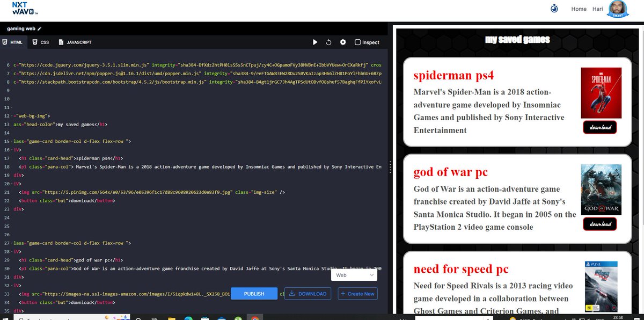Click code line 15 with the game-card class
Screen dimensions: 644x320
tap(72, 141)
